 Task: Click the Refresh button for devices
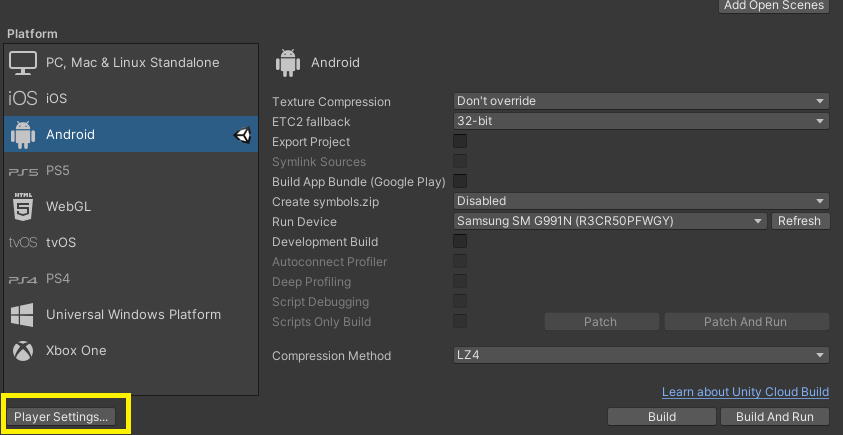coord(799,221)
